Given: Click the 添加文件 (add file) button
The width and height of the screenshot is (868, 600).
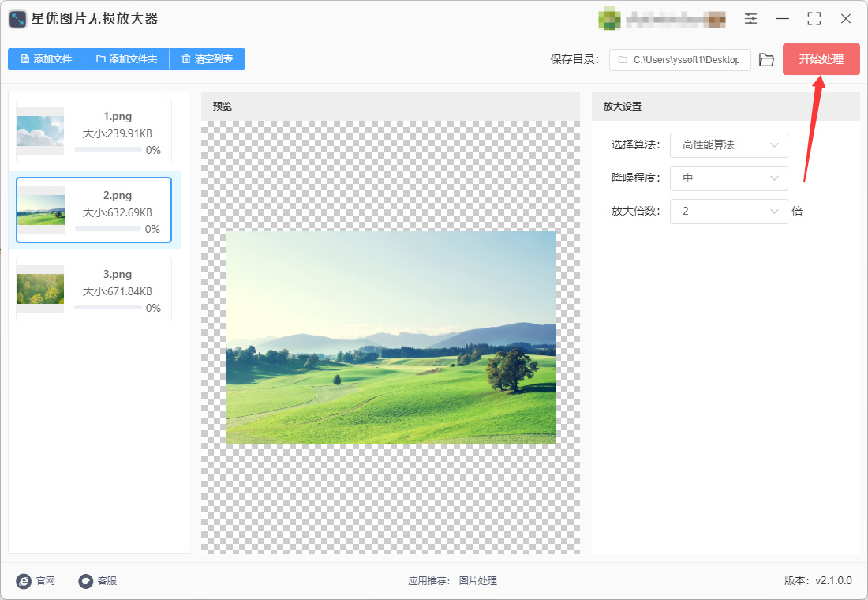Looking at the screenshot, I should [x=46, y=59].
